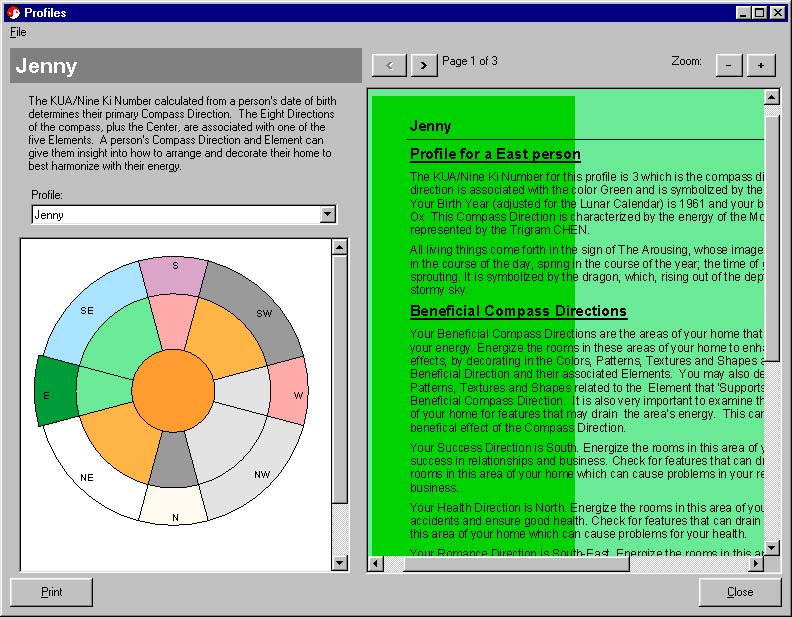Maximize the Profiles window
792x617 pixels.
pos(759,13)
